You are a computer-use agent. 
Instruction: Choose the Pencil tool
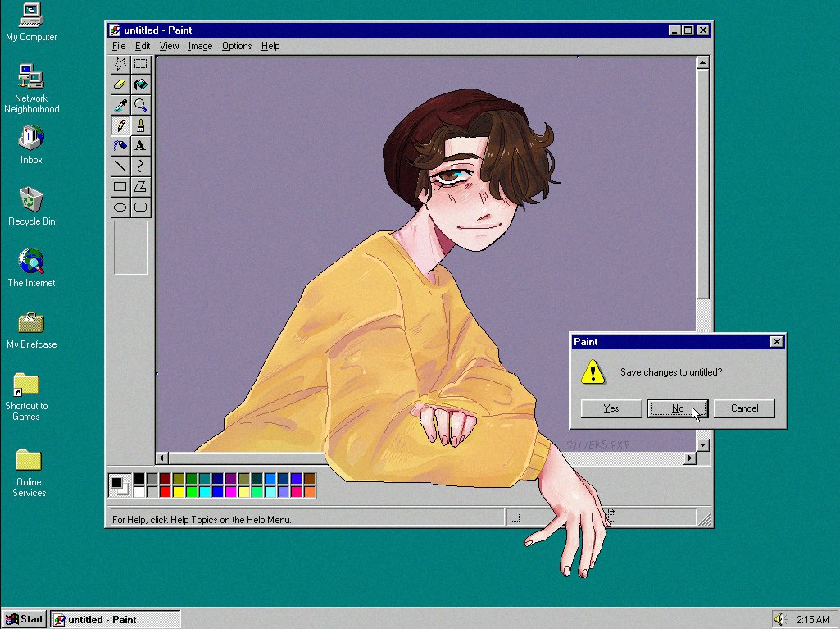tap(120, 125)
